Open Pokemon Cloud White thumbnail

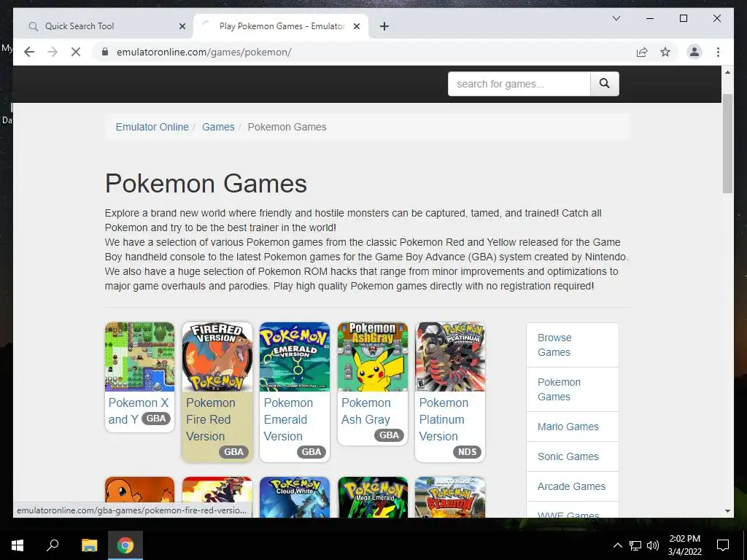[295, 497]
